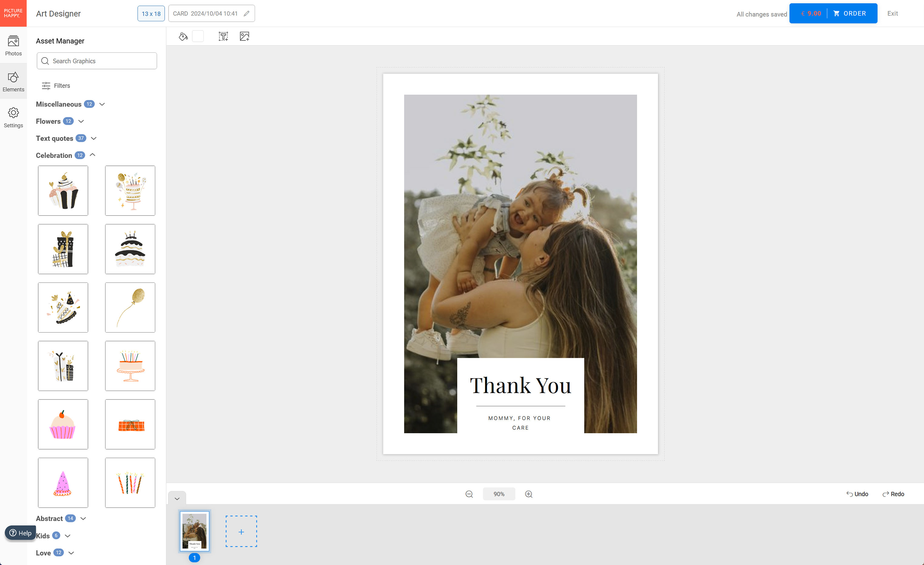Open the Settings sidebar tab

[x=13, y=117]
